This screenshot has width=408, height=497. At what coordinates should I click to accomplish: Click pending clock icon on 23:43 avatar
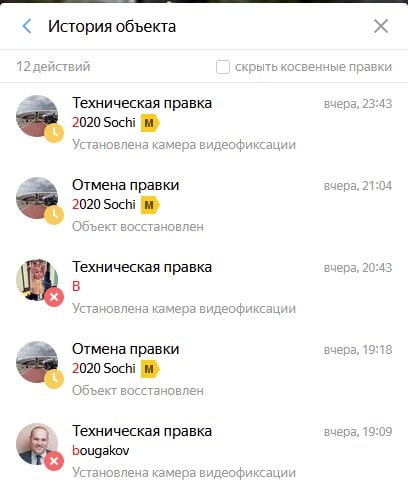point(54,133)
